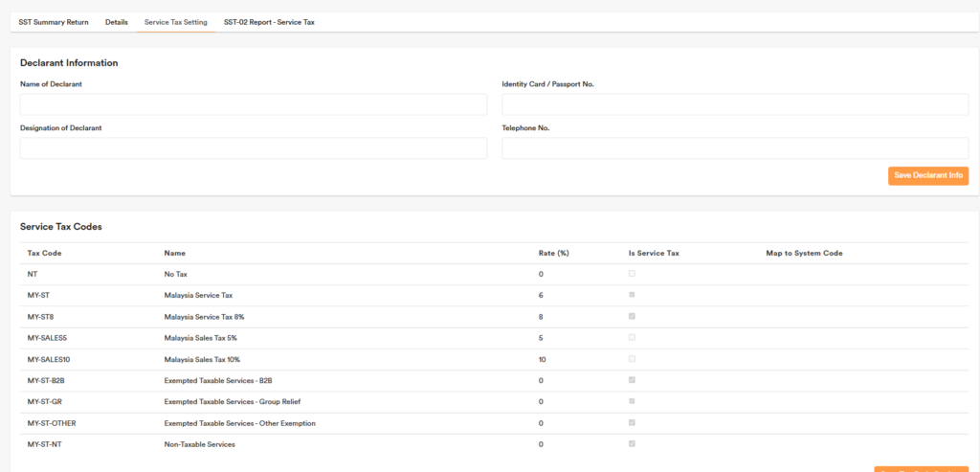Enable Is Service Tax for MY-SALES5
Image resolution: width=980 pixels, height=472 pixels.
[632, 337]
